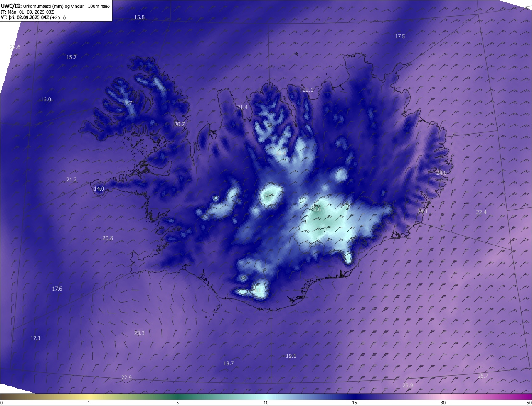Image resolution: width=532 pixels, height=406 pixels.
Task: Click the map value 21.4
Action: (242, 107)
